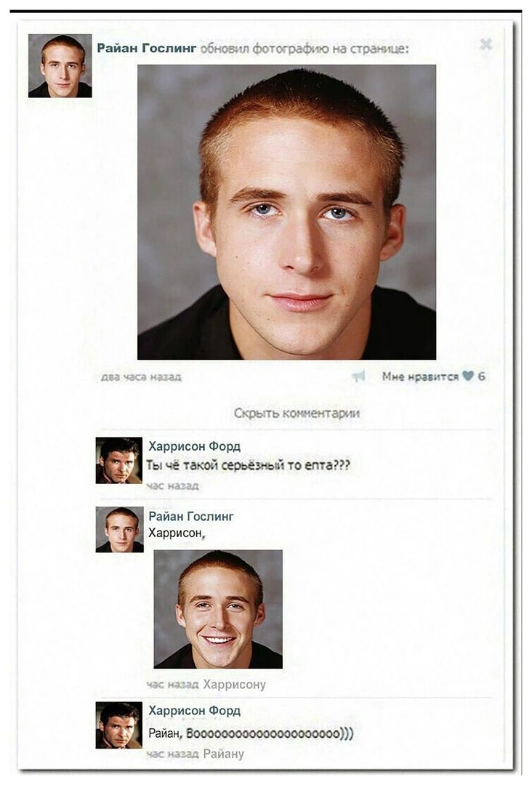The height and width of the screenshot is (785, 532).
Task: Click Харрисон Форд's avatar in first comment
Action: click(x=119, y=461)
